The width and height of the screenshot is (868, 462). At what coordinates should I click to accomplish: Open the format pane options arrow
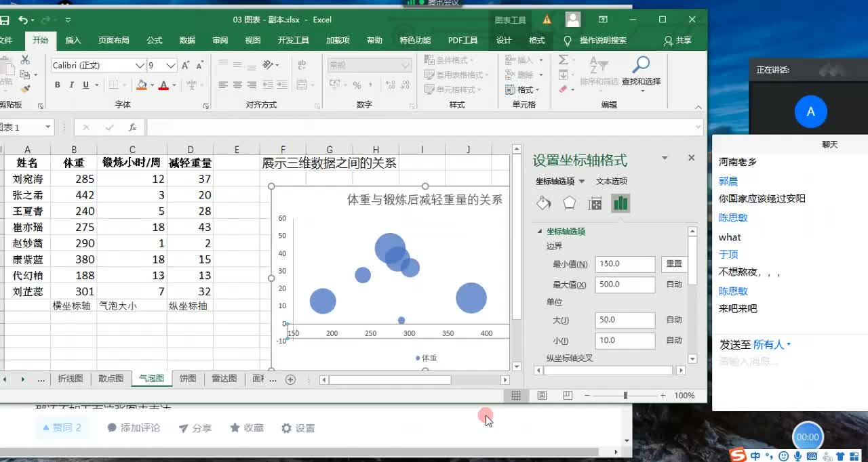point(665,158)
